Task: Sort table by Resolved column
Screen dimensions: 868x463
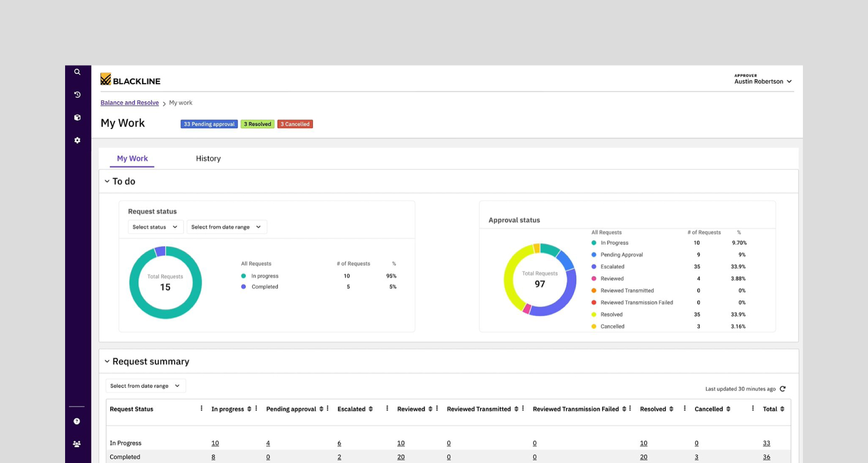Action: [671, 409]
